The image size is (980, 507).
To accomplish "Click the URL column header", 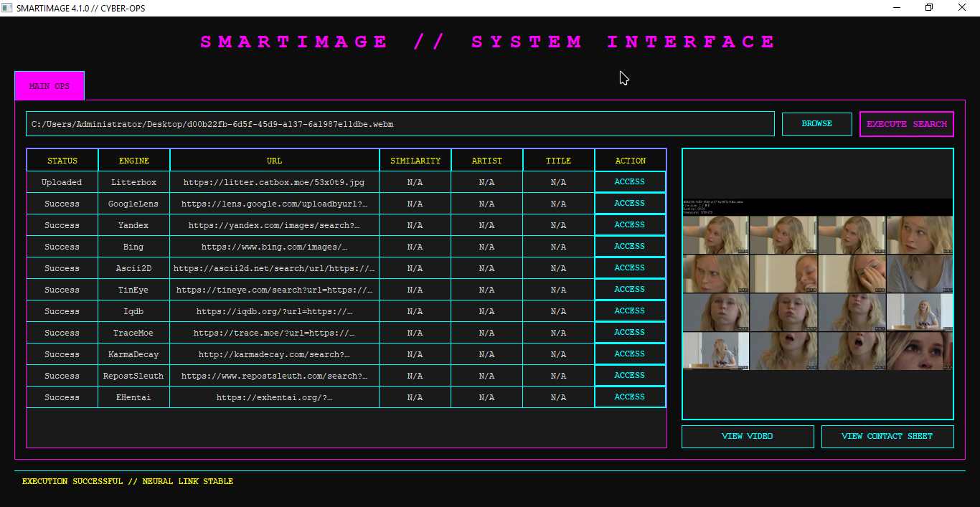I will (x=275, y=161).
